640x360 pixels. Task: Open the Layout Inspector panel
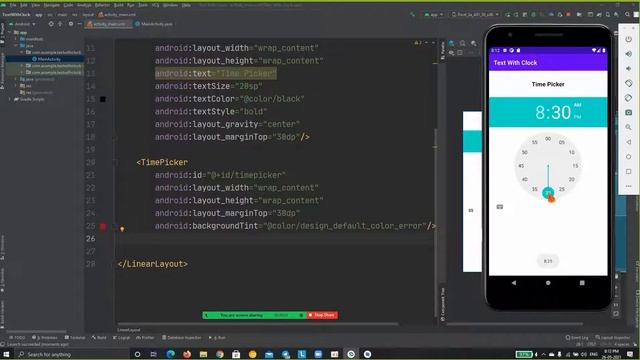click(x=613, y=338)
